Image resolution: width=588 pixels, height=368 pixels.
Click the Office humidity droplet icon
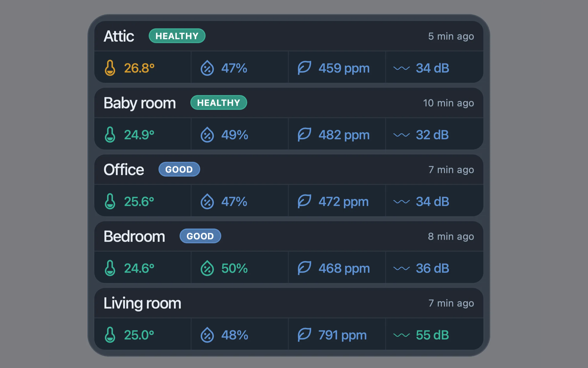207,201
